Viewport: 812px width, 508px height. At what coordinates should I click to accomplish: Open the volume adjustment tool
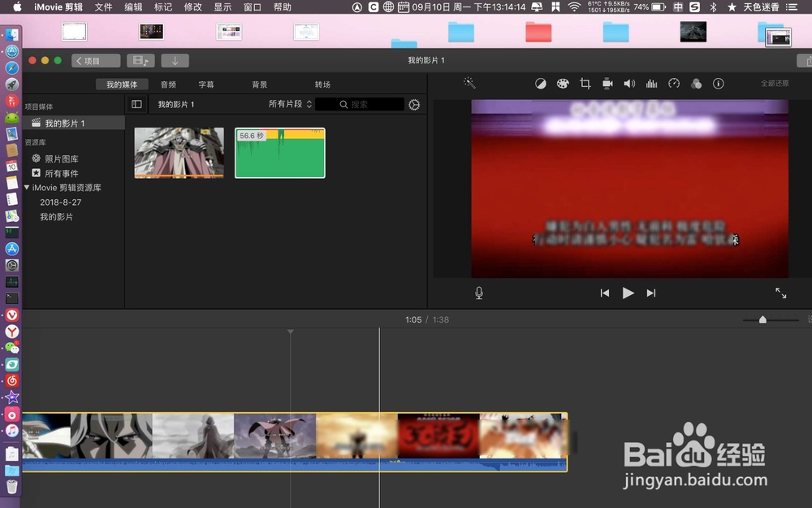629,84
